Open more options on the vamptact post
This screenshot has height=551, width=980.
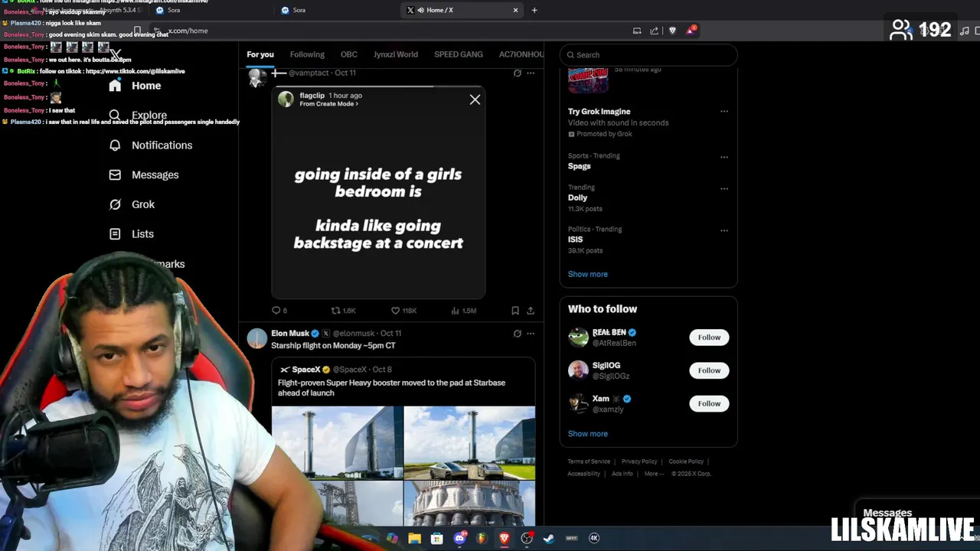click(x=531, y=73)
